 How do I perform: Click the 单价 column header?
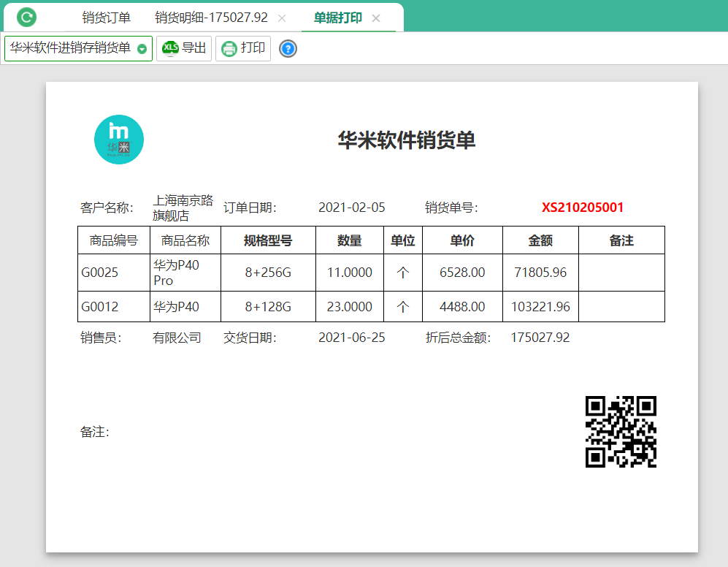point(462,240)
